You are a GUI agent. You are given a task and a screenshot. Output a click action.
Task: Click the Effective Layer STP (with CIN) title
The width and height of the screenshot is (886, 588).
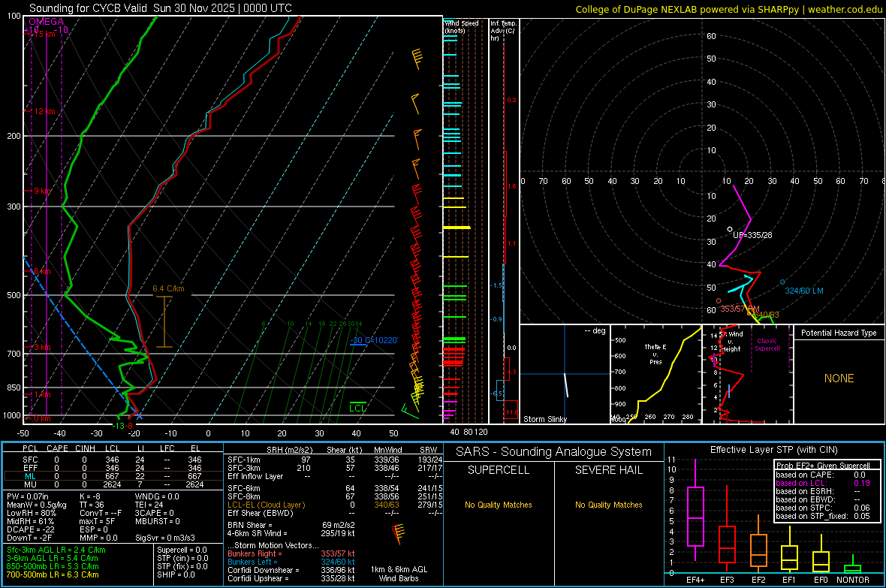773,450
